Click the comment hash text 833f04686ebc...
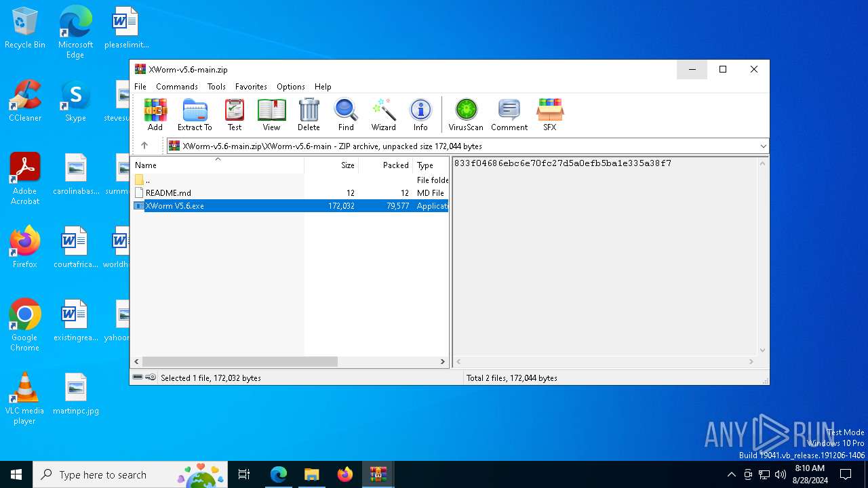Viewport: 868px width, 488px height. (563, 163)
